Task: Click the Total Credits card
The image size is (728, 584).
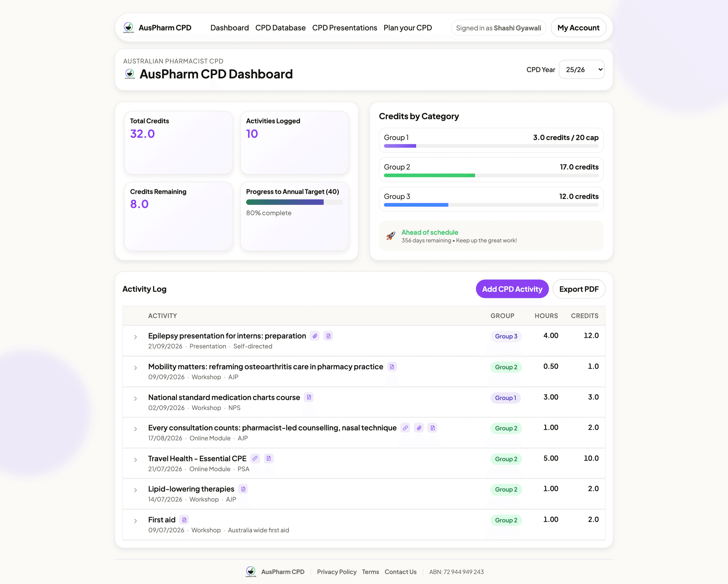Action: point(179,143)
